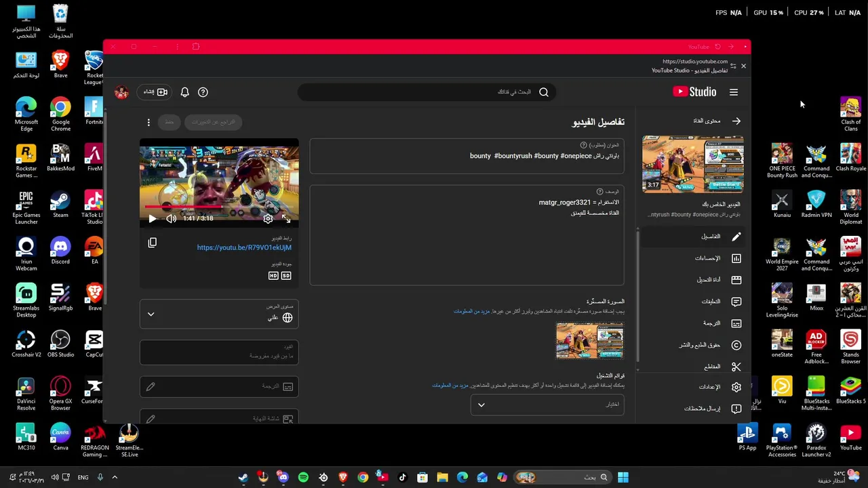The image size is (868, 488).
Task: Click the Undo changes button
Action: tap(214, 122)
